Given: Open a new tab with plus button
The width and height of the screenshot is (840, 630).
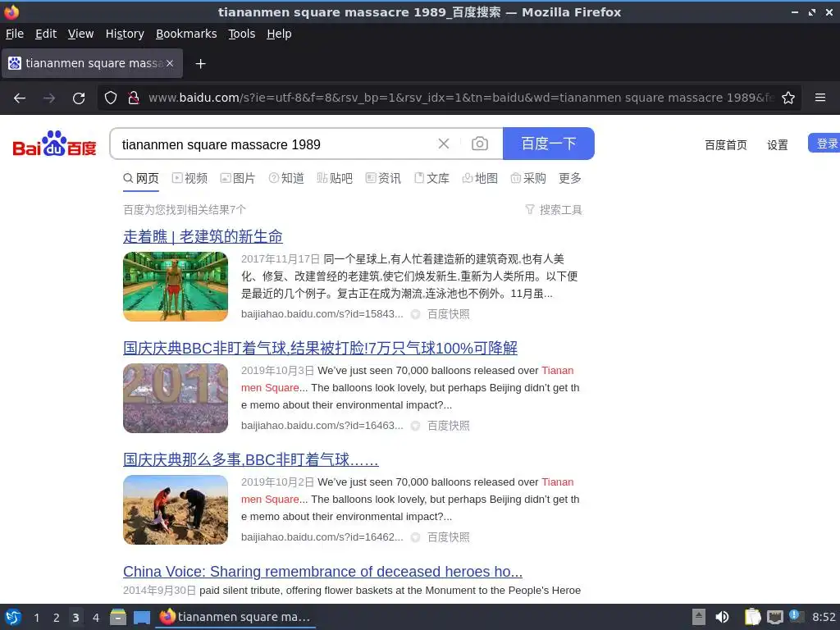Looking at the screenshot, I should (200, 64).
